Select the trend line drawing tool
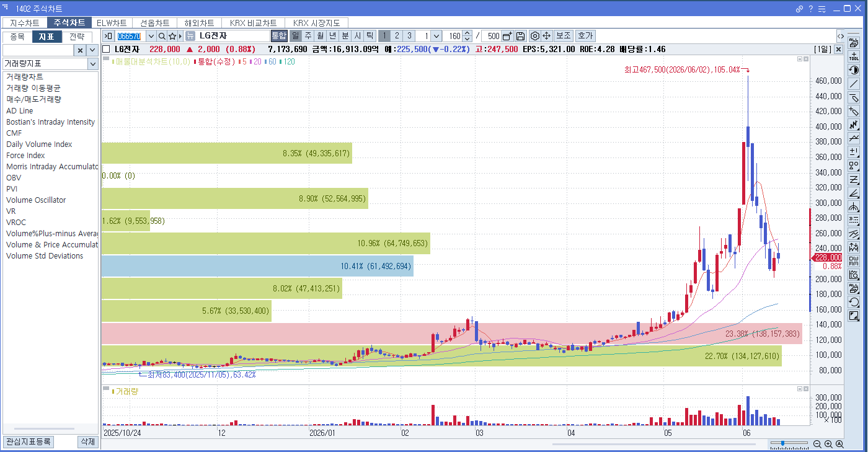 (x=854, y=84)
